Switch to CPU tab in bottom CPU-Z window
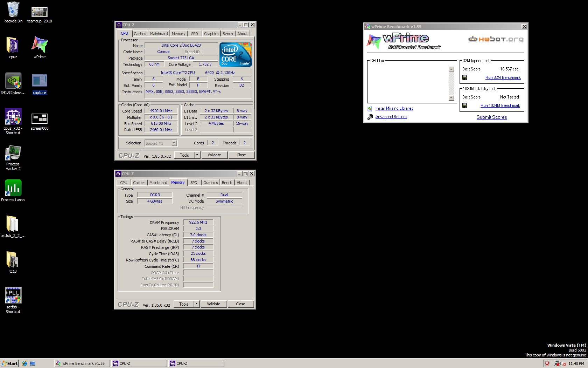 coord(124,183)
